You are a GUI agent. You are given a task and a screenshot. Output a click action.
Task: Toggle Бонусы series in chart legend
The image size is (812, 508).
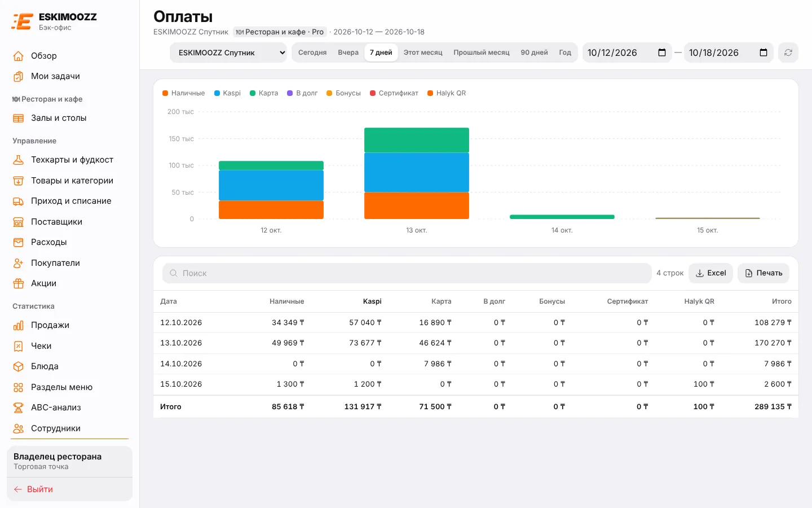[344, 93]
